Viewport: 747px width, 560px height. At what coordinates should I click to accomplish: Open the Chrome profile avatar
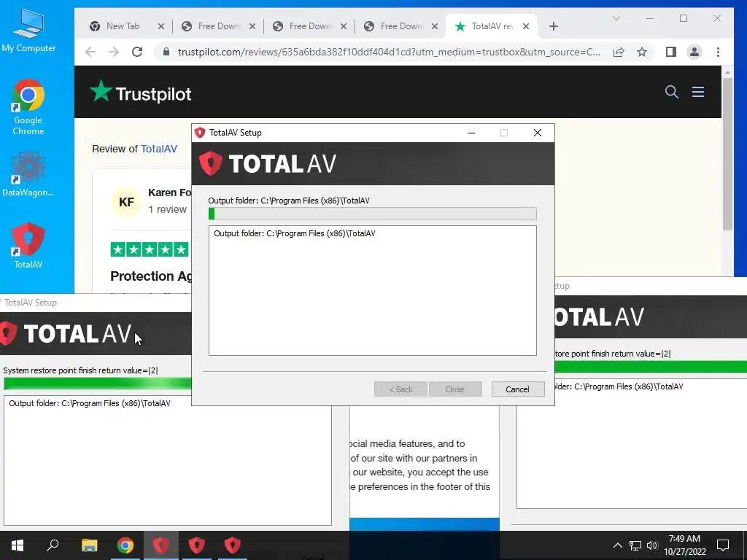coord(694,52)
